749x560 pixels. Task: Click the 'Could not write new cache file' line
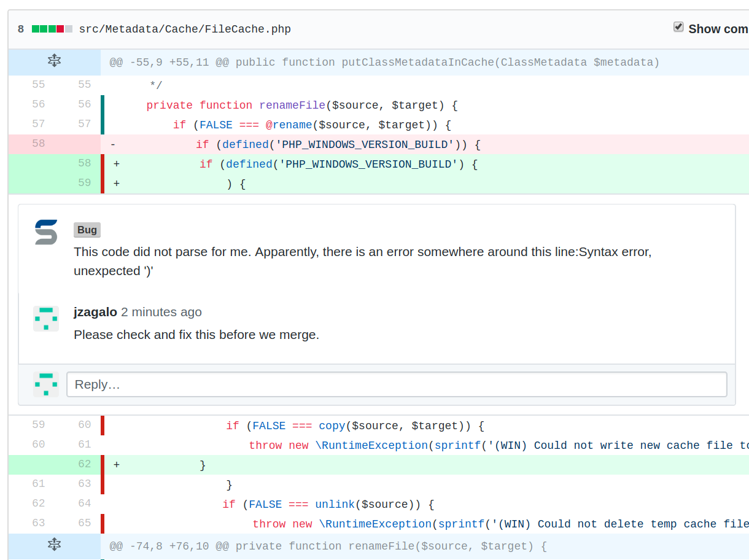click(499, 445)
